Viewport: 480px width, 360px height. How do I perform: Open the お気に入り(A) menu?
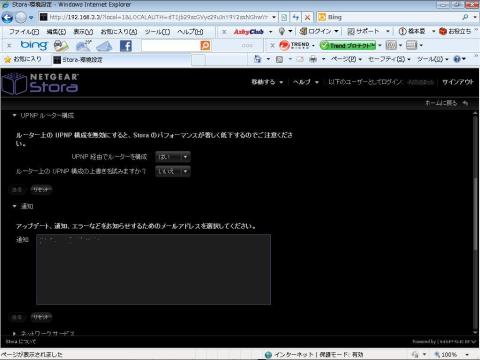(x=119, y=32)
